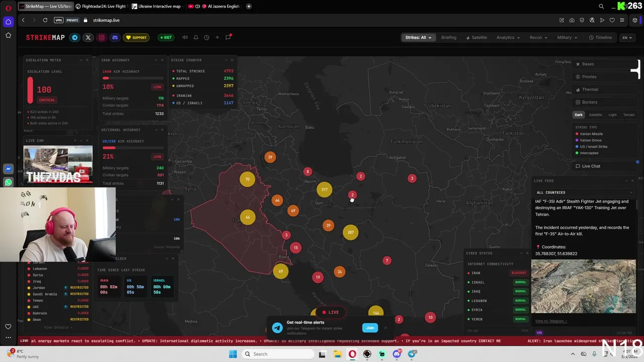The width and height of the screenshot is (644, 362).
Task: Click the 70 strike cluster over Iraq
Action: tap(247, 179)
